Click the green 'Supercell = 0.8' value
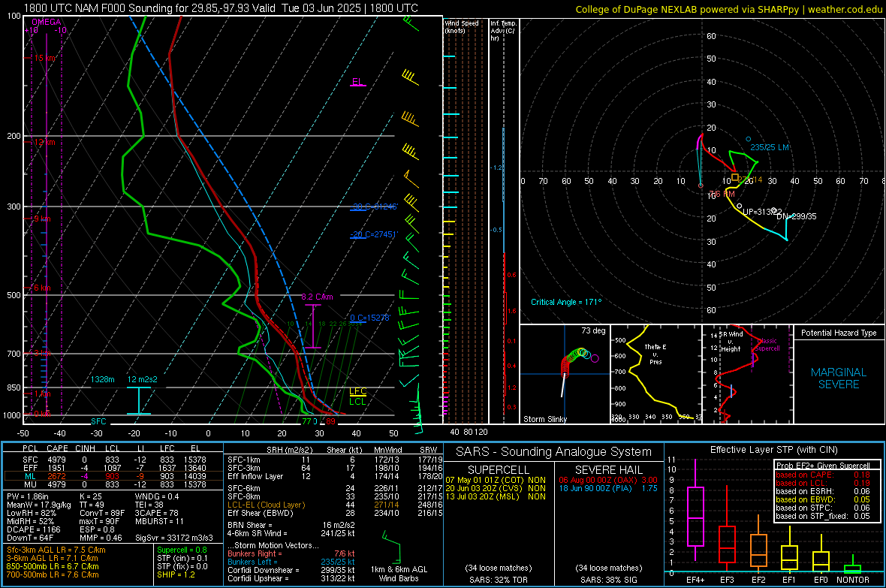The height and width of the screenshot is (588, 886). tap(182, 550)
